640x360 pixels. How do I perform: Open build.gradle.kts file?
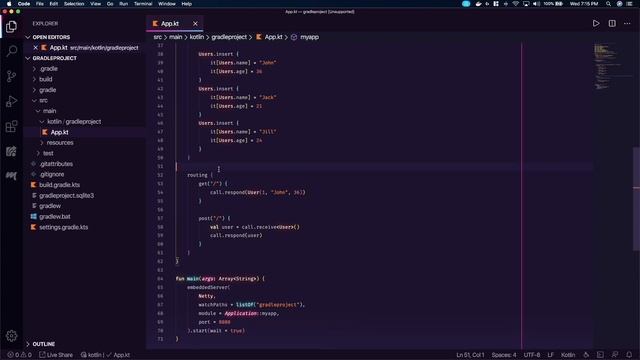tap(59, 185)
